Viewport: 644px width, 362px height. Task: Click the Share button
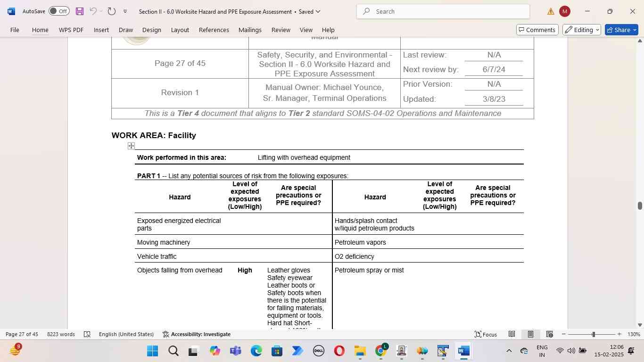(x=621, y=30)
